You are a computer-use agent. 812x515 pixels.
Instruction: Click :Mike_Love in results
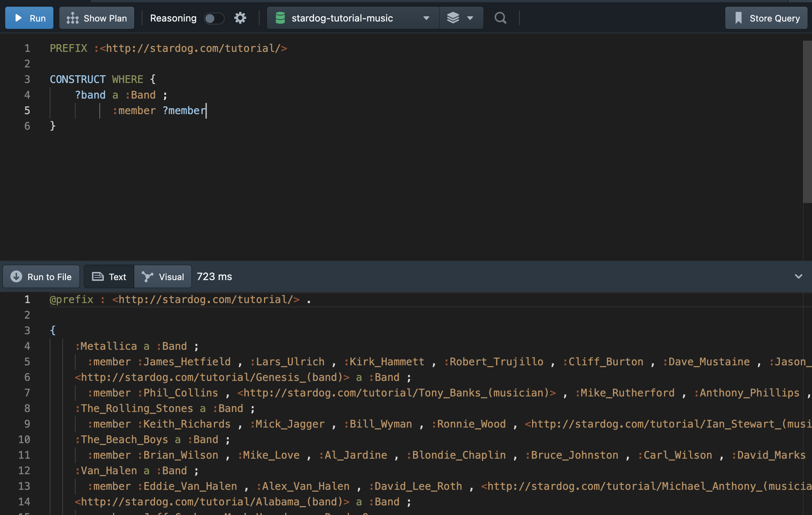[268, 455]
